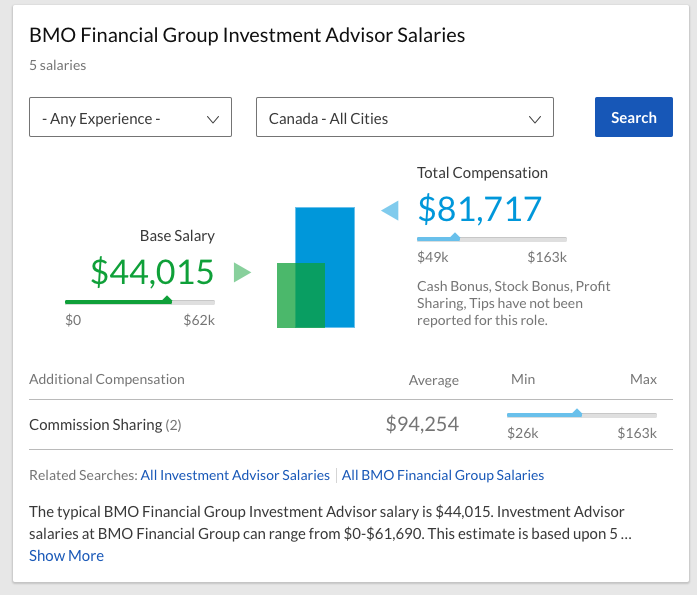Click Show More to expand description
Screen dimensions: 697x595
pos(66,555)
